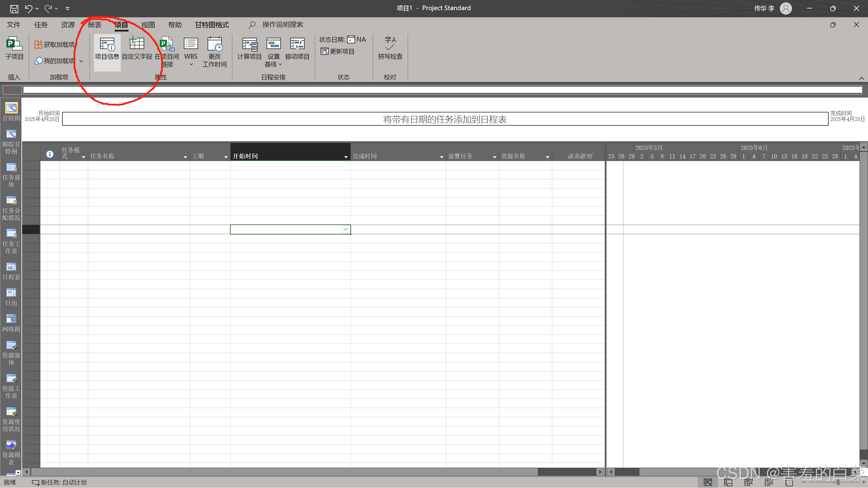Viewport: 868px width, 488px height.
Task: Click Get Add-ins button
Action: point(55,44)
